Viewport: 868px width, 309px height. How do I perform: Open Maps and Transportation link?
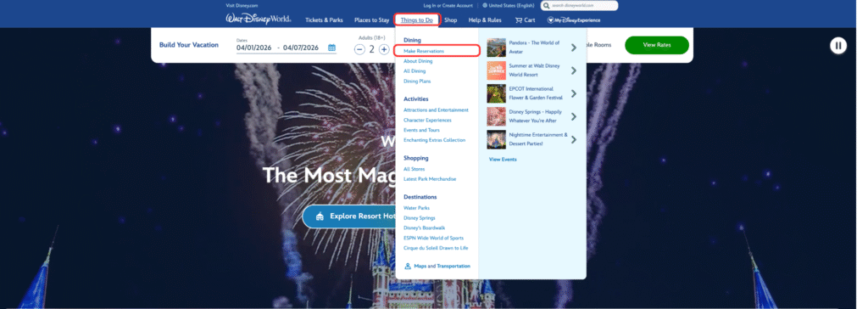[437, 267]
